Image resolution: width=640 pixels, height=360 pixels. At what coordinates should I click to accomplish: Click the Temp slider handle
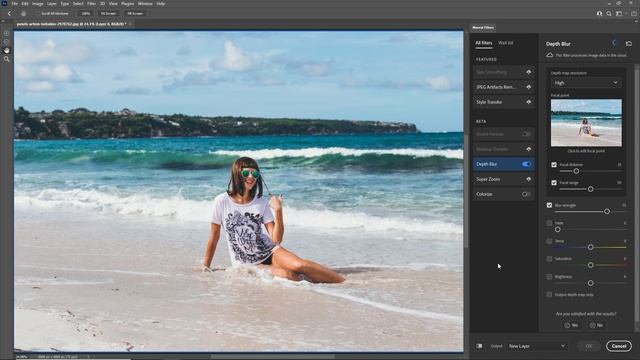591,247
